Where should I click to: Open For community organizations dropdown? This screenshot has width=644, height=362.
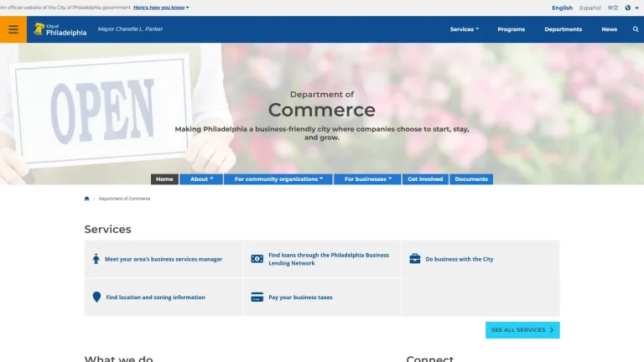[x=278, y=179]
